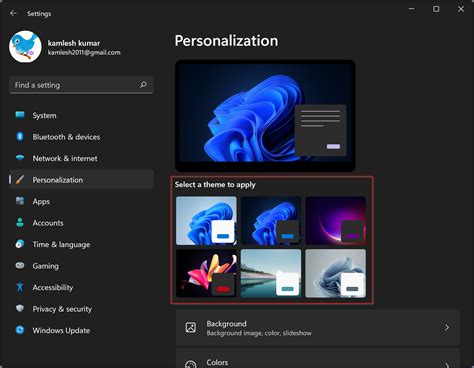This screenshot has height=368, width=474.
Task: Apply the colorful flower theme
Action: coord(206,273)
